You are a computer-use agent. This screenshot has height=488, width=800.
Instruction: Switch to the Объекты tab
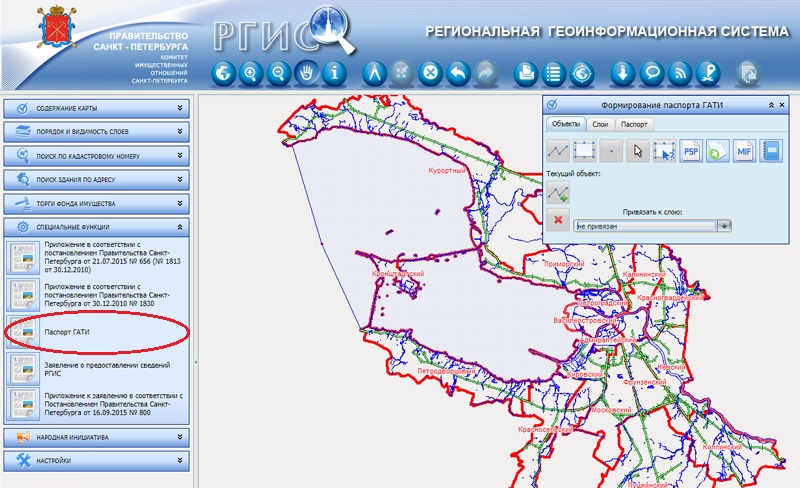tap(566, 124)
